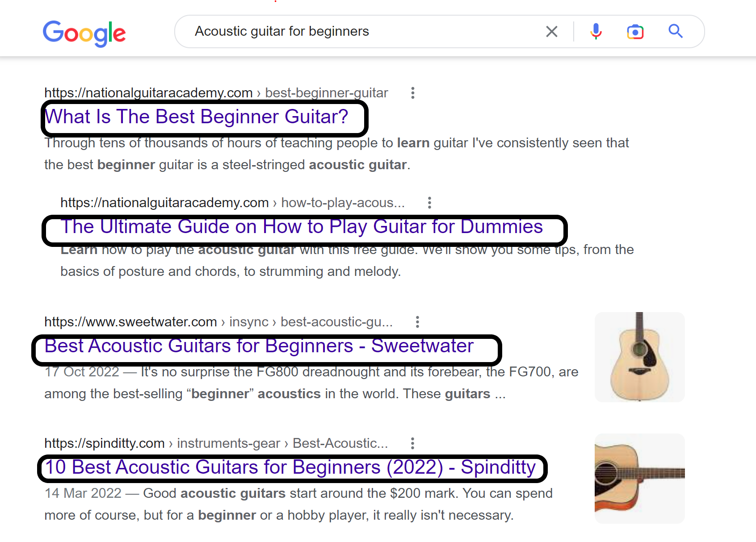Click nationalguitaracademy.com best-beginner-guitar URL
This screenshot has height=542, width=756.
216,93
